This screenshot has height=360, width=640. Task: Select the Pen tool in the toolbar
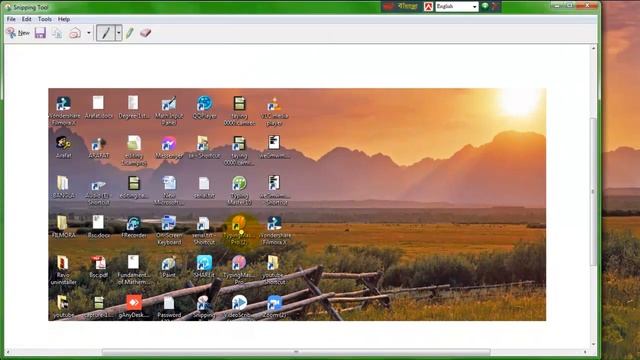click(x=105, y=33)
